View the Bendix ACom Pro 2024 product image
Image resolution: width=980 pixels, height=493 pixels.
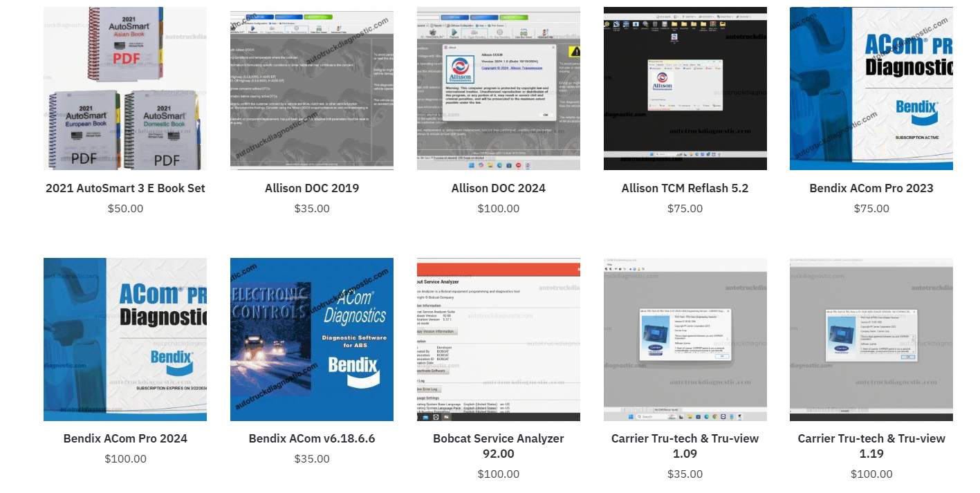(125, 339)
